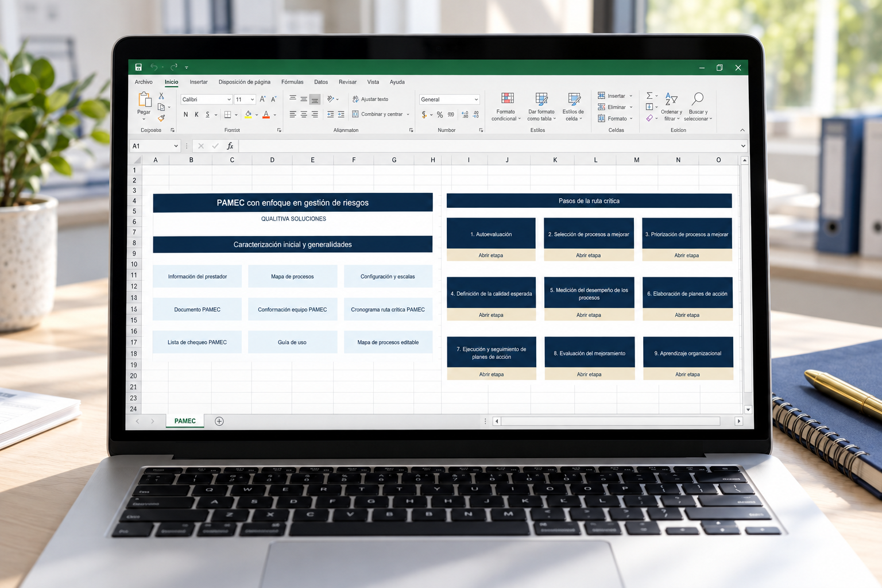Click the font color red A swatch
The height and width of the screenshot is (588, 882).
(266, 115)
